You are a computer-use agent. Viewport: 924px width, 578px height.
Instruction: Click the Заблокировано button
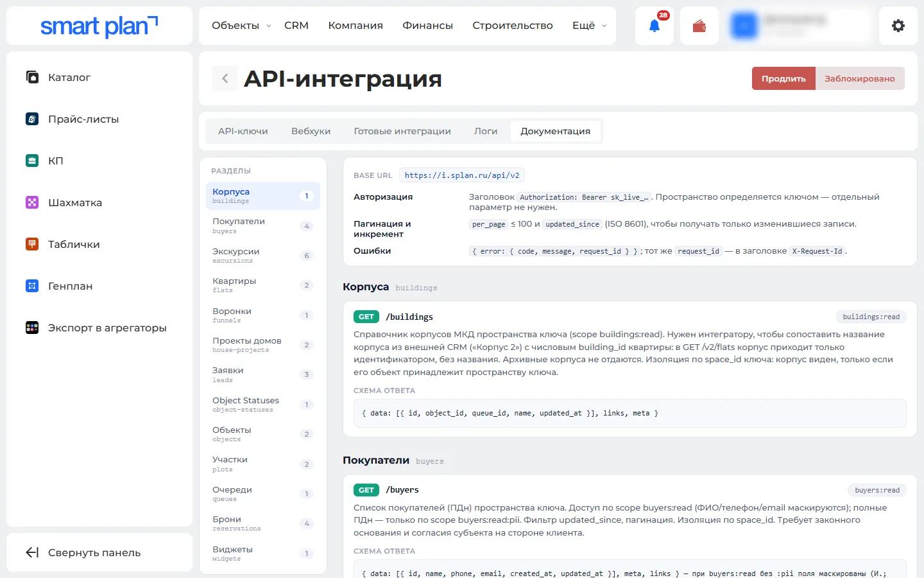point(860,78)
